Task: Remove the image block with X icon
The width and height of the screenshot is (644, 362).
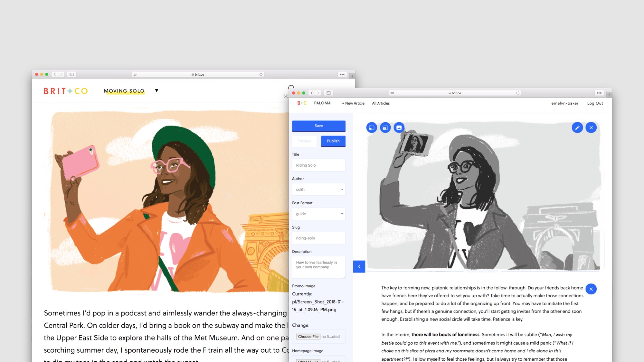Action: coord(591,128)
